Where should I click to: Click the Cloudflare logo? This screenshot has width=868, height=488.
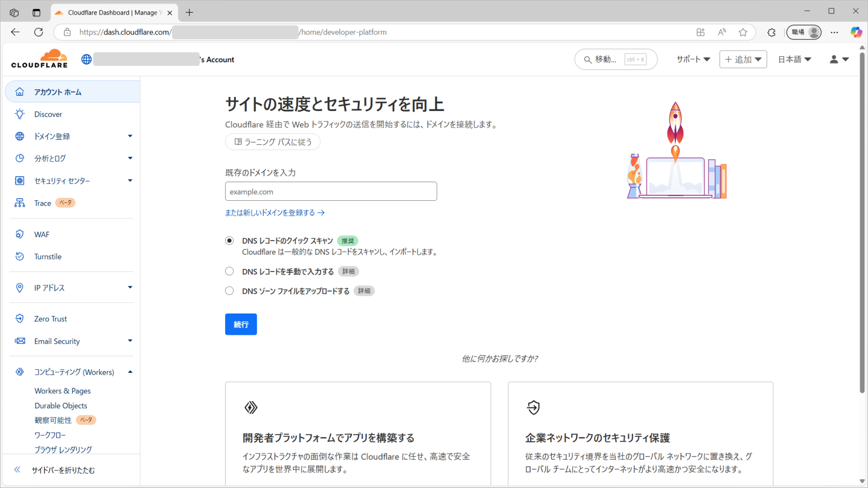39,59
